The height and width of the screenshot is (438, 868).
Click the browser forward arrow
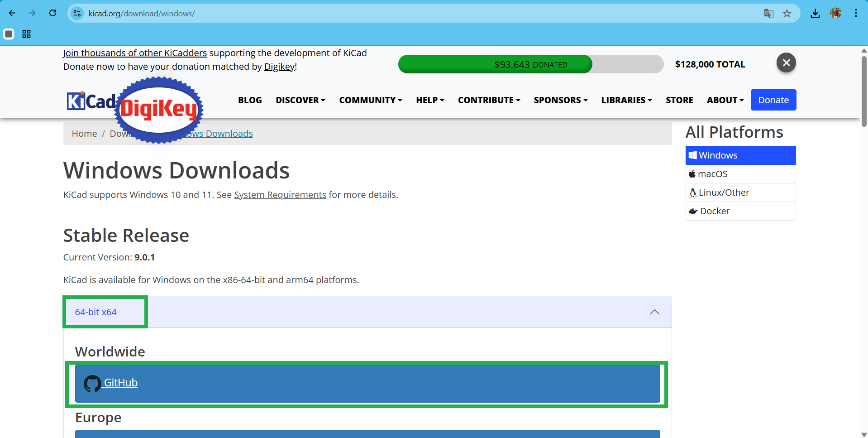(32, 13)
